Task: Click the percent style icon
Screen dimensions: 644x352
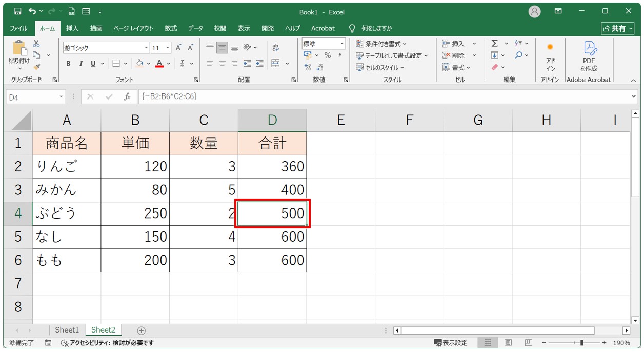Action: pos(327,55)
